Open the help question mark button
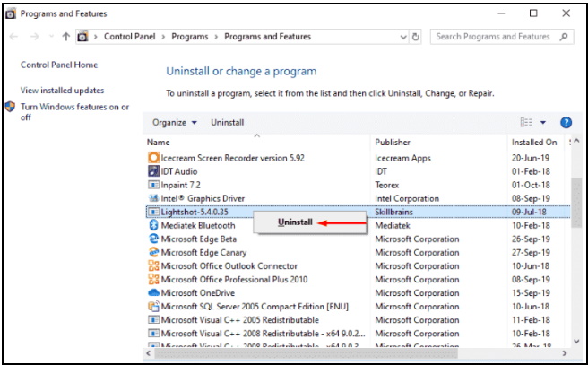Viewport: 588px width, 365px height. click(566, 122)
